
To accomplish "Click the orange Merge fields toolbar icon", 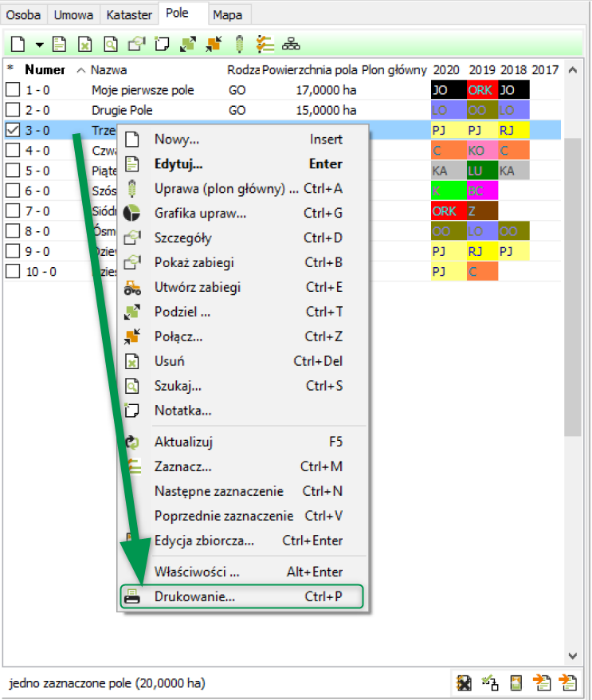I will (214, 44).
